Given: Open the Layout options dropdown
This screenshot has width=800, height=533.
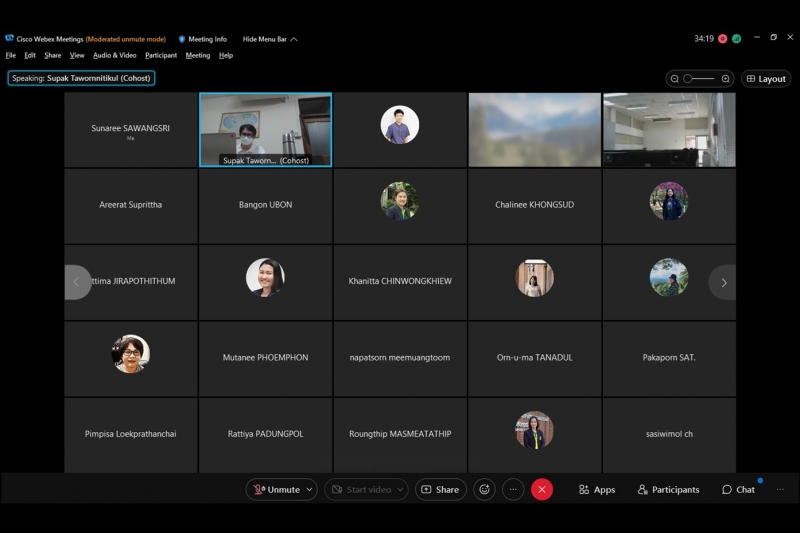Looking at the screenshot, I should [x=766, y=79].
